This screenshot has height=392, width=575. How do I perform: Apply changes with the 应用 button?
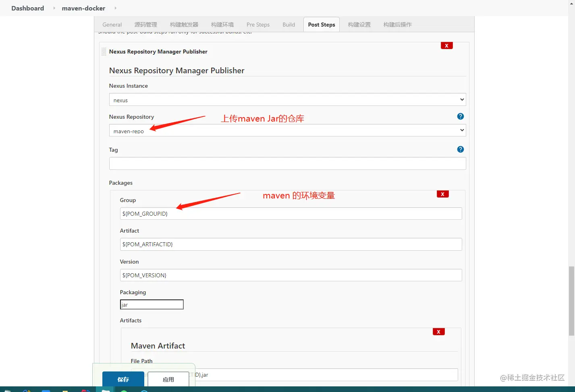(x=168, y=380)
